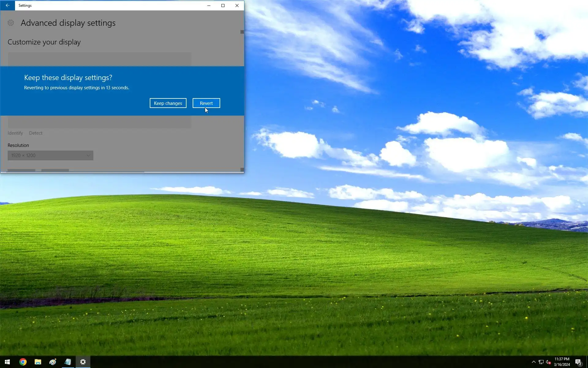588x368 pixels.
Task: Expand the hidden system tray icons
Action: click(533, 362)
